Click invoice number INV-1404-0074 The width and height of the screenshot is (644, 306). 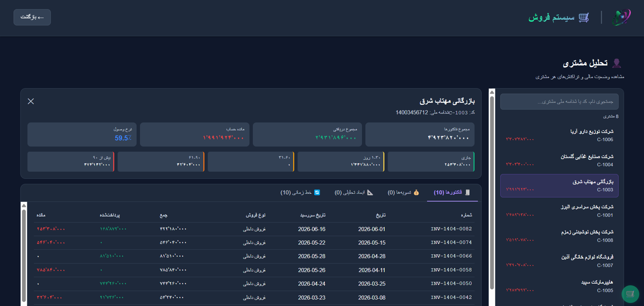pyautogui.click(x=451, y=242)
